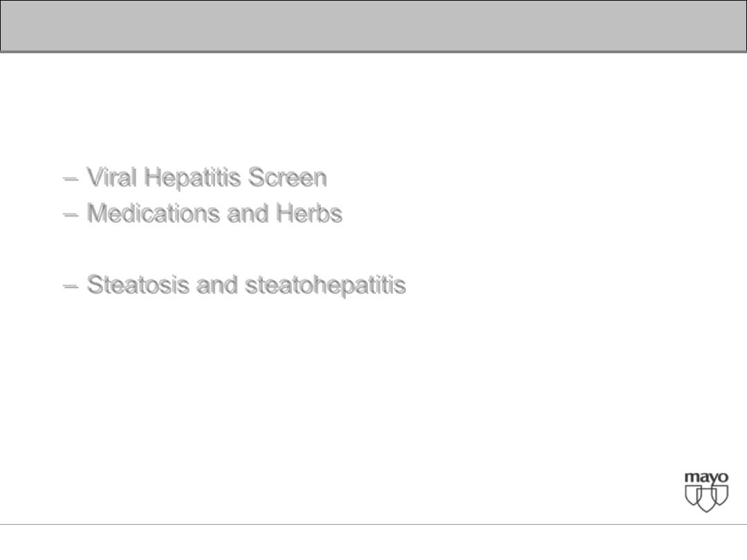The image size is (747, 560).
Task: Click the empty gray title banner
Action: [x=373, y=26]
